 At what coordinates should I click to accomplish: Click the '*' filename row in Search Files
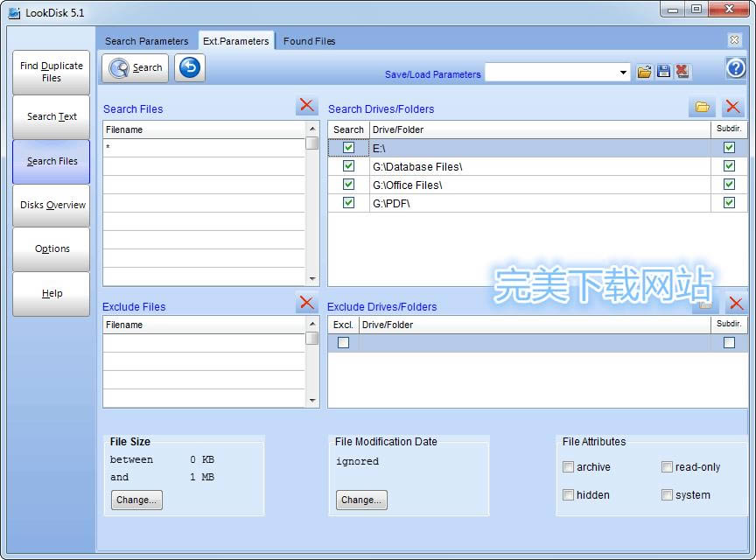click(x=204, y=148)
